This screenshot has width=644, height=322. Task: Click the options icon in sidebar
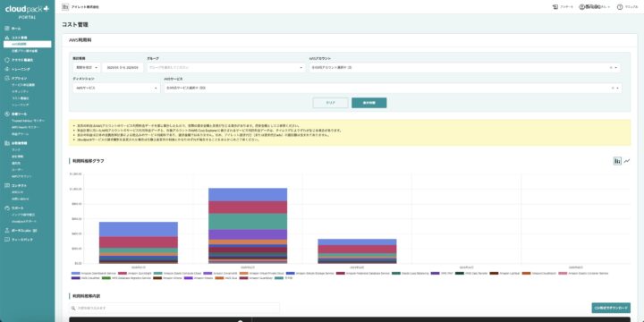click(x=7, y=78)
